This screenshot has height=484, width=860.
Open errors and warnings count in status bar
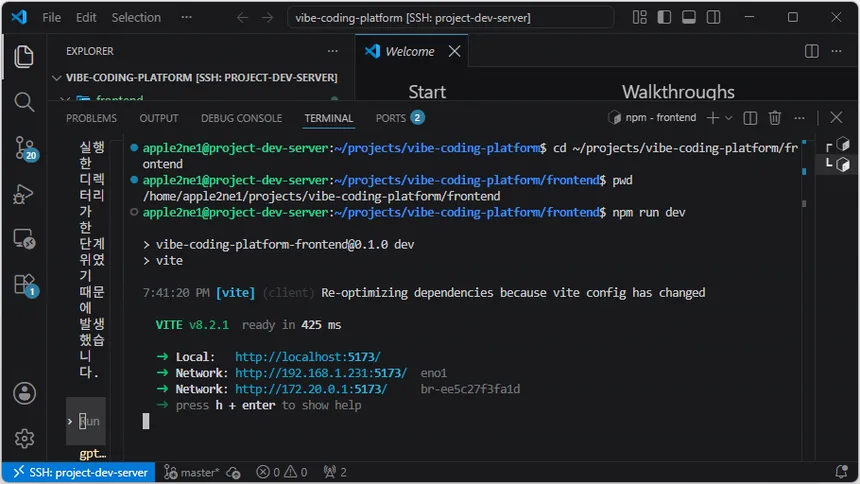click(x=281, y=472)
